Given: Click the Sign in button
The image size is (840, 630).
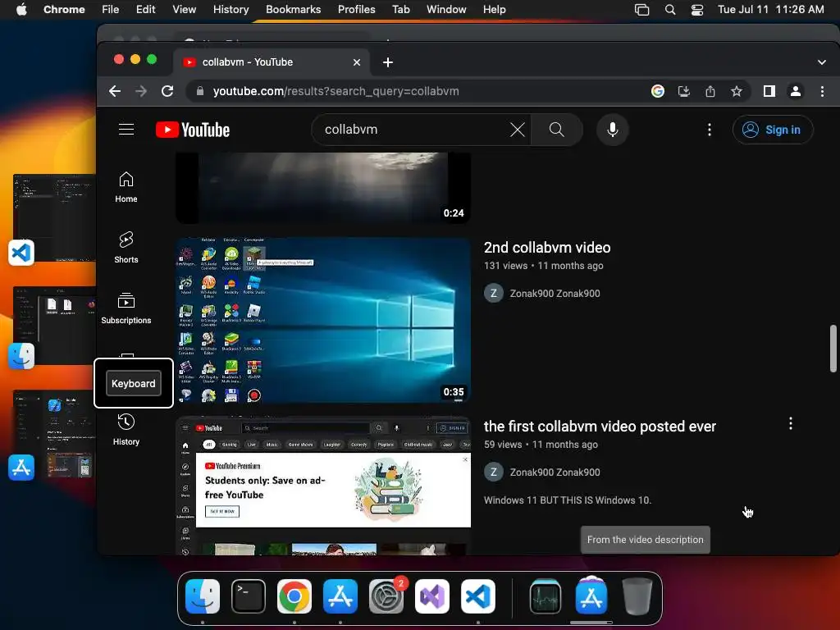Looking at the screenshot, I should [773, 130].
